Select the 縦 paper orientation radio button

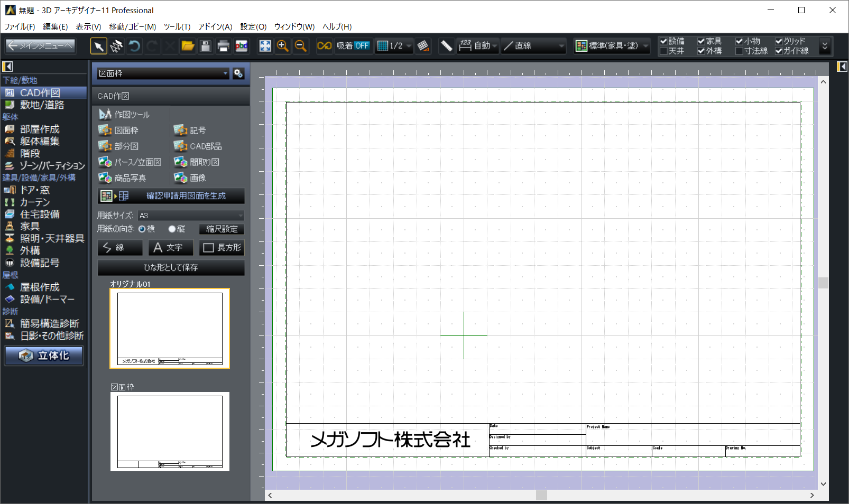tap(172, 229)
